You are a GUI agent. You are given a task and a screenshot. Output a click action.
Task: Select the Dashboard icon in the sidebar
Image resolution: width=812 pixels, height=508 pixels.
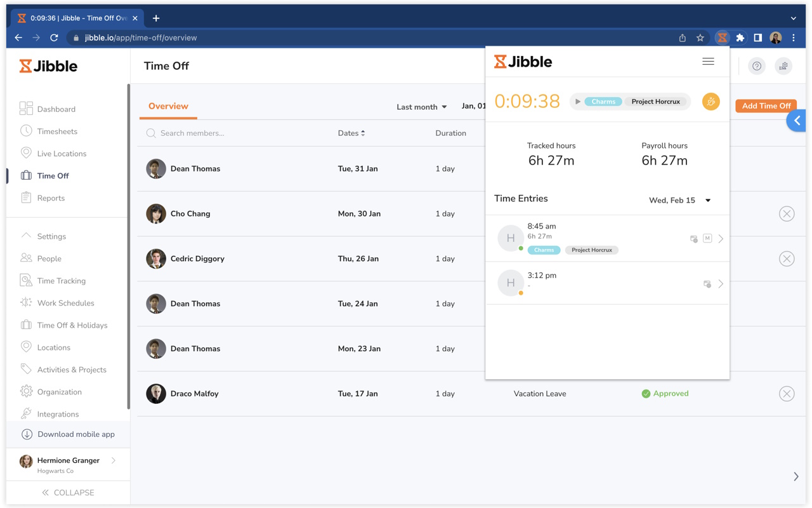(26, 109)
